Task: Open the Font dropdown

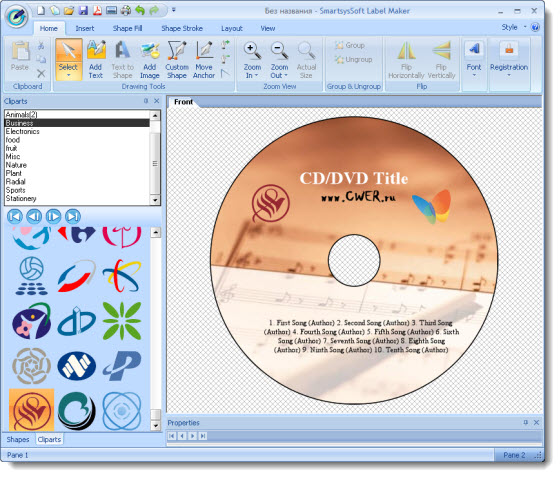Action: point(474,59)
